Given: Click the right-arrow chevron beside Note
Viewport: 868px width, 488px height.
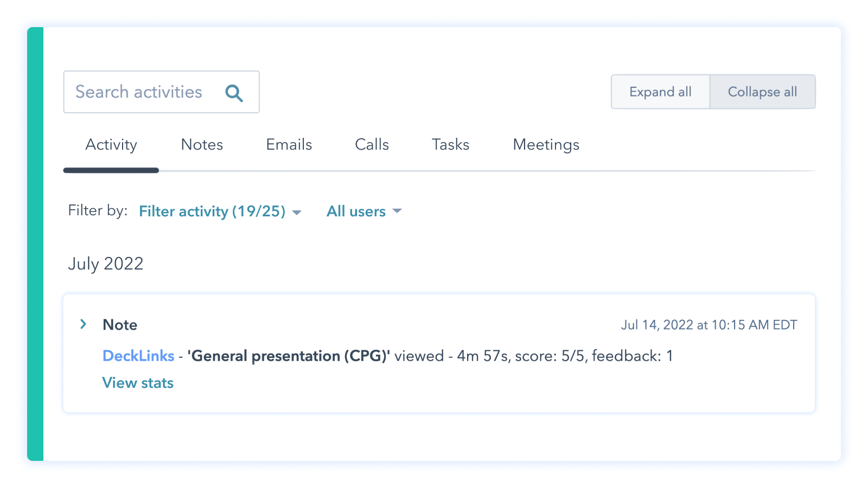Looking at the screenshot, I should pyautogui.click(x=83, y=324).
